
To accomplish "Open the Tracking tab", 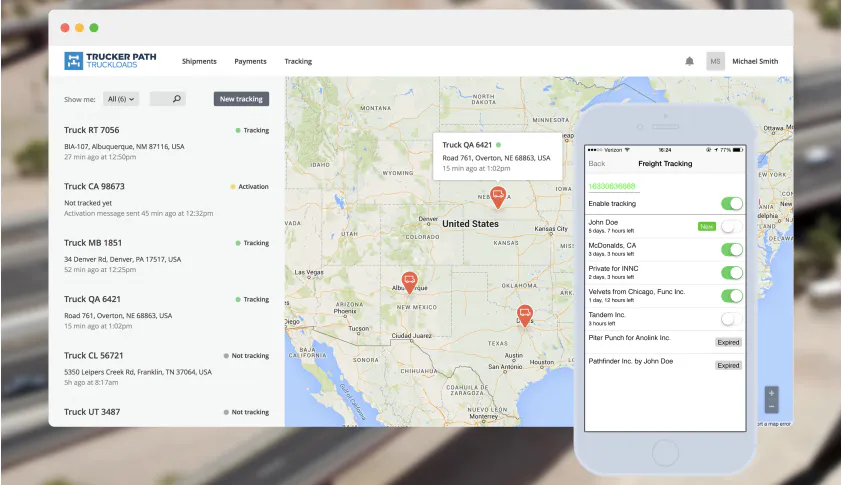I will click(298, 61).
